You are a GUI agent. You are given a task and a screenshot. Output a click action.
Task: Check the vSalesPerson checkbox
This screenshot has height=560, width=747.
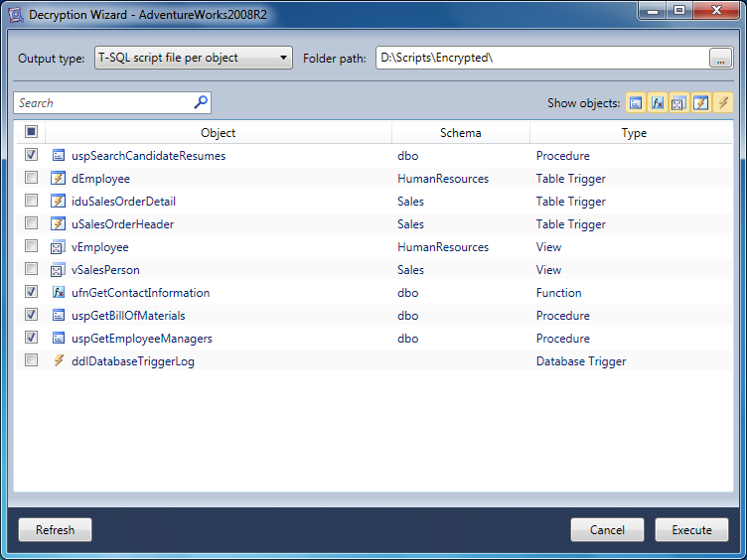click(32, 269)
